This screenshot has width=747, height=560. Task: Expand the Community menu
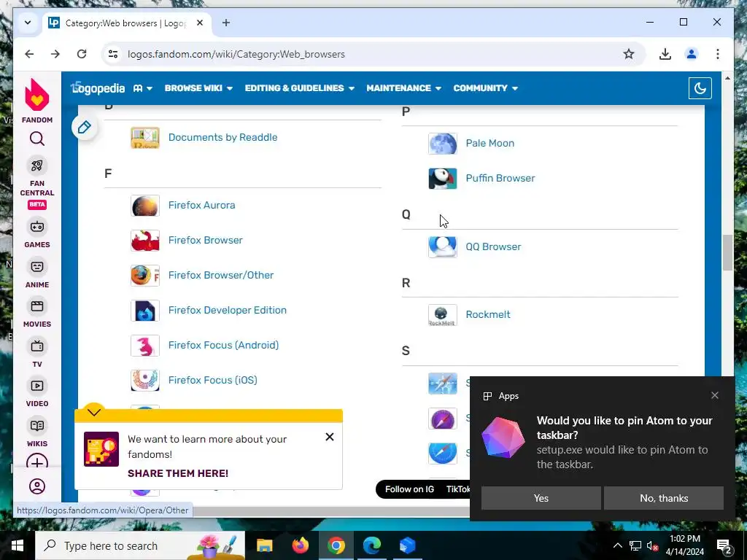tap(485, 88)
